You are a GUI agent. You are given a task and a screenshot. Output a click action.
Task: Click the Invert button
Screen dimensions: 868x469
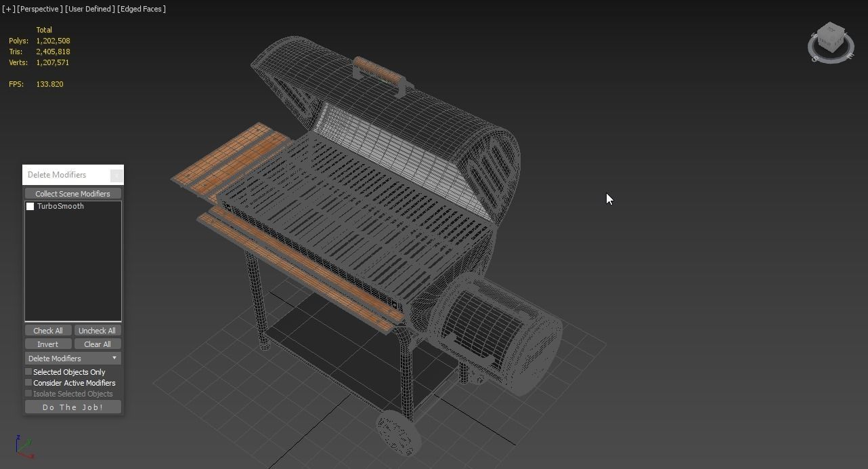(x=48, y=344)
